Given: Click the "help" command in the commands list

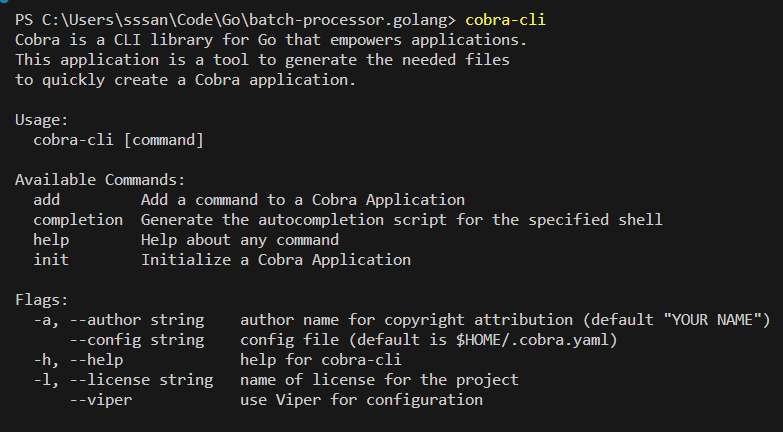Looking at the screenshot, I should [x=51, y=240].
